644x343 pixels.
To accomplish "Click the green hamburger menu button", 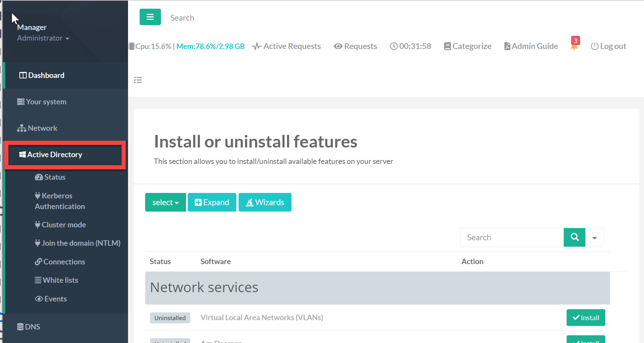I will point(150,17).
